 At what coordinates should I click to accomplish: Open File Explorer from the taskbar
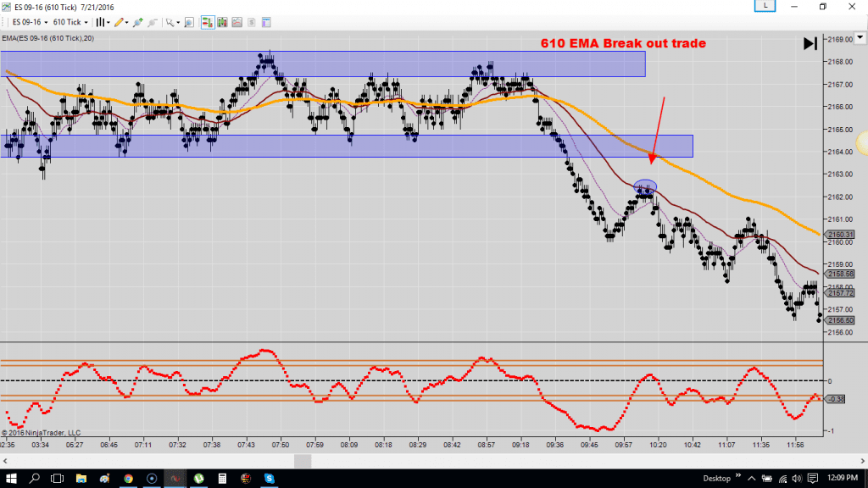pyautogui.click(x=81, y=479)
